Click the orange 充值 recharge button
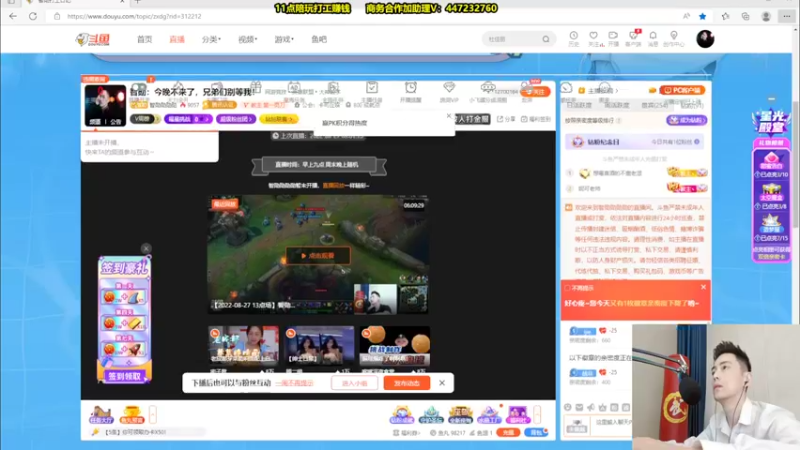This screenshot has height=450, width=800. pyautogui.click(x=508, y=432)
